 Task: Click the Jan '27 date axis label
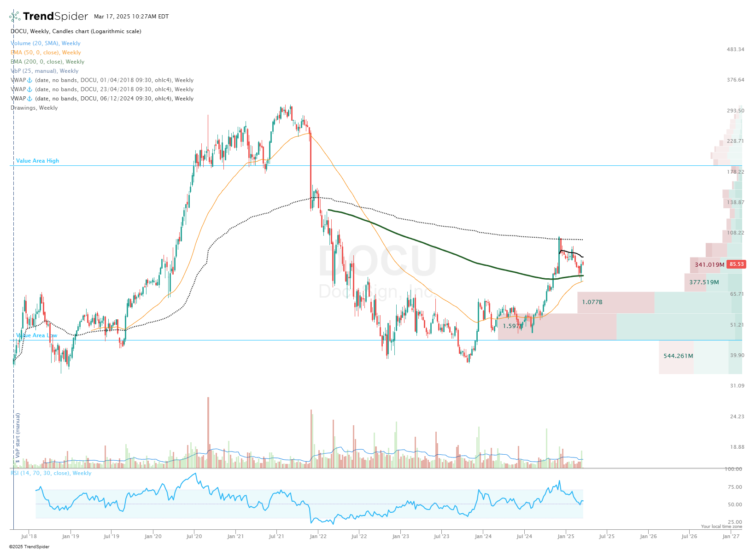coord(731,536)
